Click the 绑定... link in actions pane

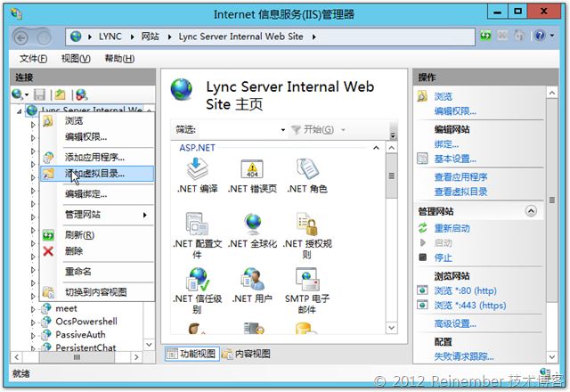[x=446, y=144]
